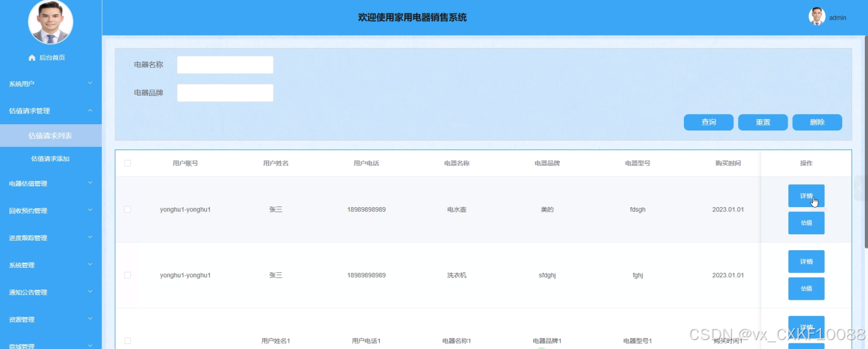
Task: Open 详情 for the 电水壶 row
Action: coord(806,196)
